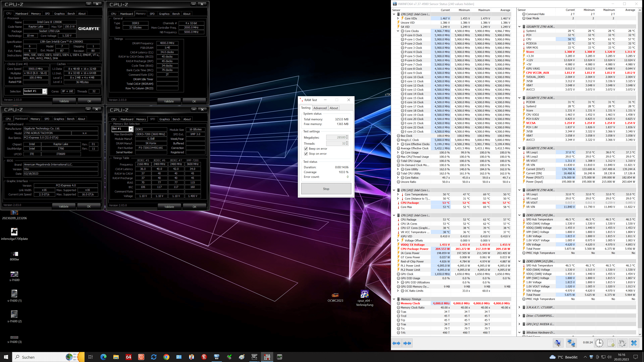Screen dimensions: 644x362
Task: Open the Bench tab in top-left CPU-Z
Action: [71, 14]
